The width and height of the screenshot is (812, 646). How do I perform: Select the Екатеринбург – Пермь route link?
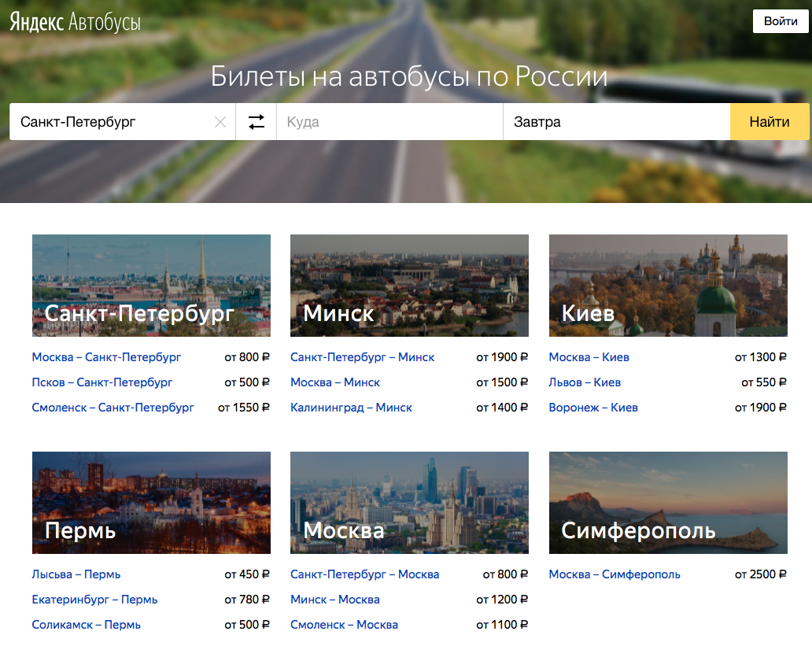(94, 600)
